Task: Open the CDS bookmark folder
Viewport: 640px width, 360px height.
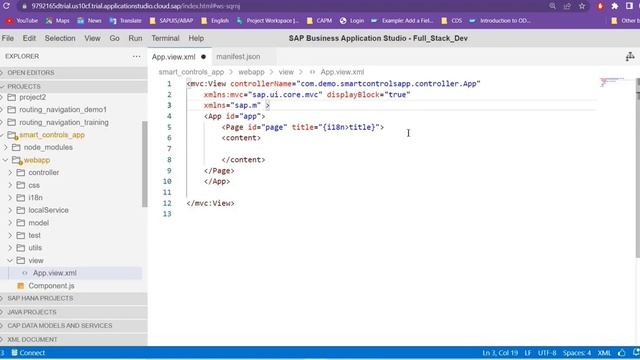Action: 452,20
